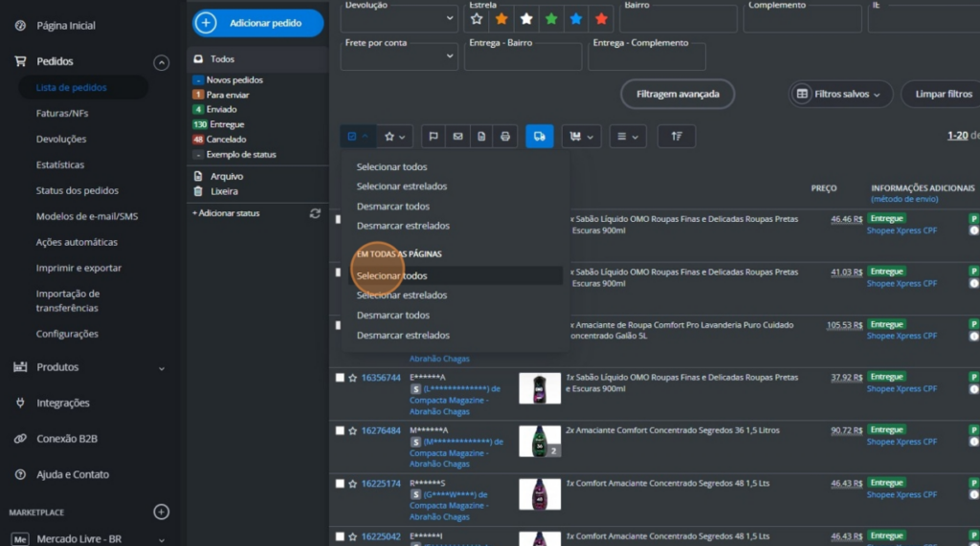The image size is (980, 546).
Task: Open the Devolução filter dropdown
Action: pos(399,19)
